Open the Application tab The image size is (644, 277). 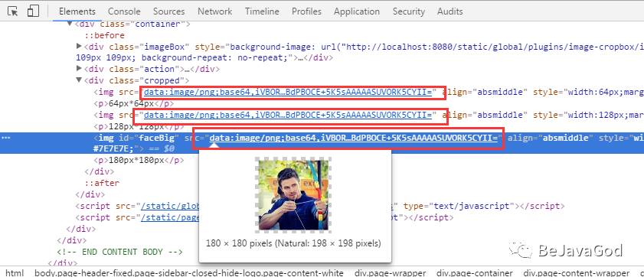pyautogui.click(x=357, y=11)
